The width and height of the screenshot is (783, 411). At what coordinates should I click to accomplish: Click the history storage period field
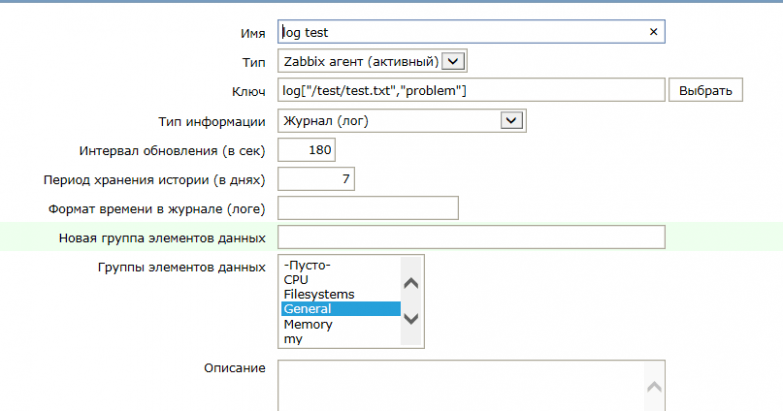(316, 179)
